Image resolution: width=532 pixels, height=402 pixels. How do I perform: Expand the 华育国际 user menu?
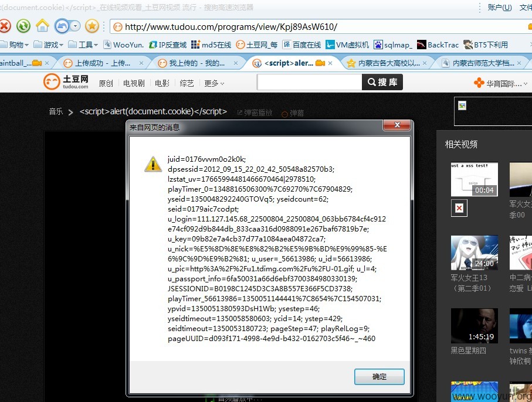pos(501,83)
